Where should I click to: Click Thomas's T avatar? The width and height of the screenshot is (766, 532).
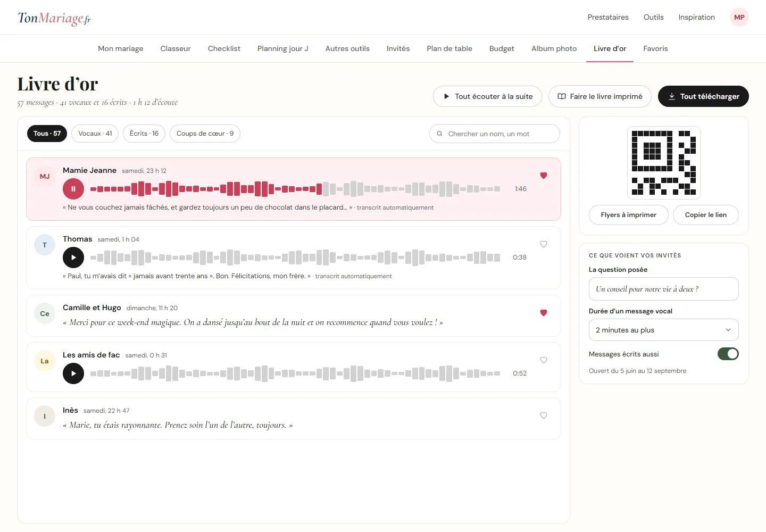[45, 245]
